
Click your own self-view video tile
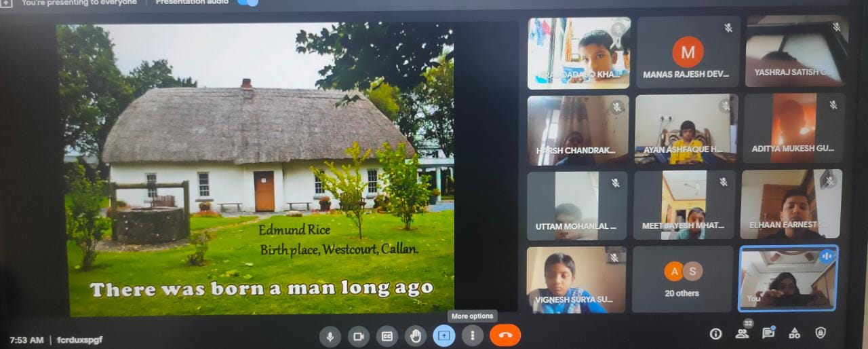point(788,279)
